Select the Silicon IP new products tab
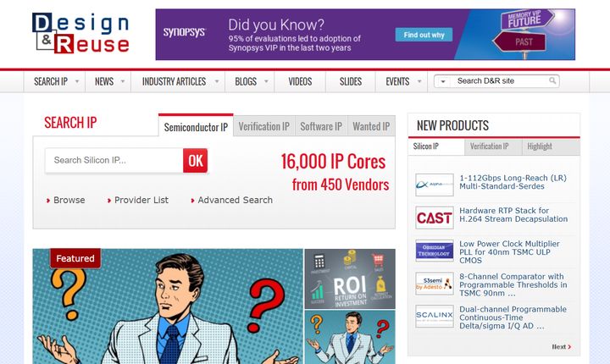 (x=436, y=146)
